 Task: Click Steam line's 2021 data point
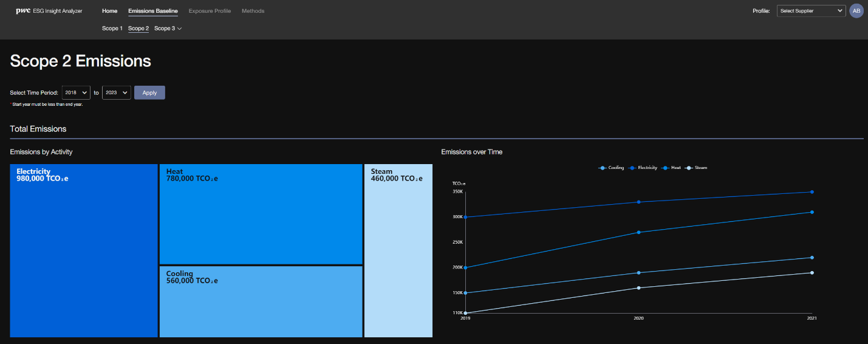click(x=812, y=273)
